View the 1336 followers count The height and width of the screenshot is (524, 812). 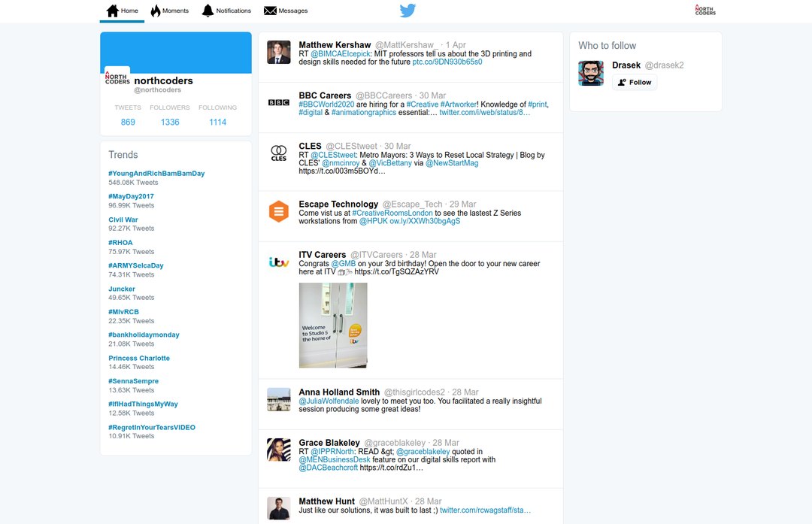(170, 122)
